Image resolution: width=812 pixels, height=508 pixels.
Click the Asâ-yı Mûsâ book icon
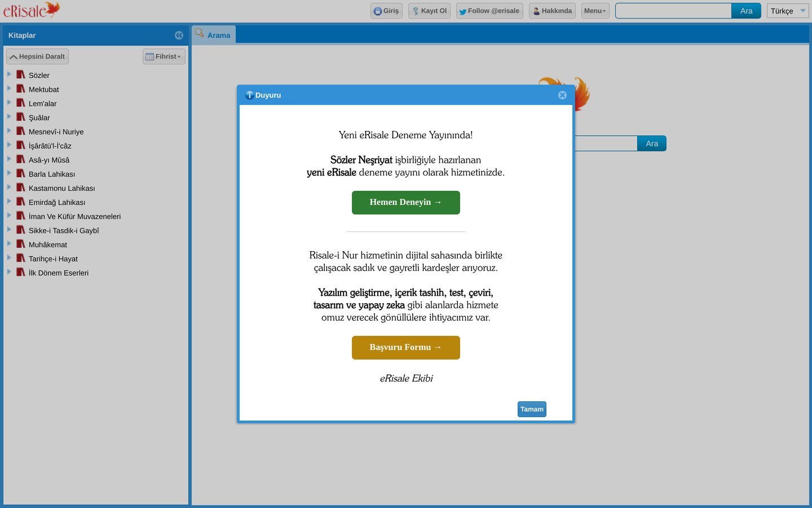21,159
